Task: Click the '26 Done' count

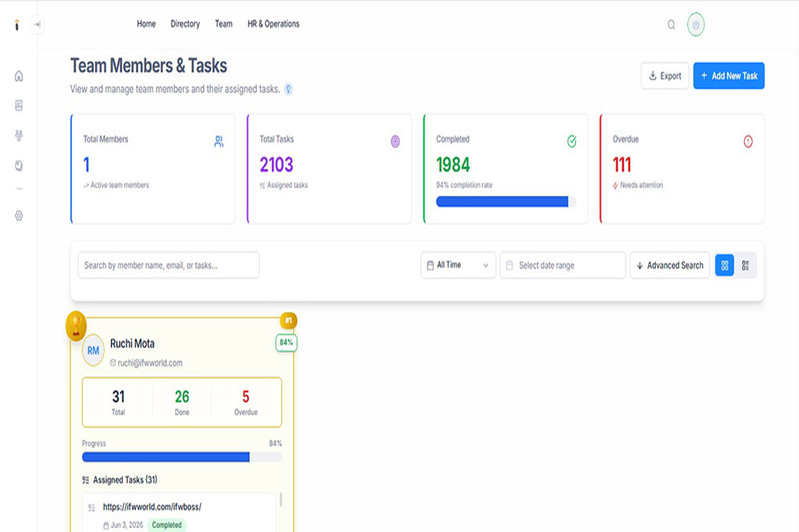Action: [x=182, y=402]
